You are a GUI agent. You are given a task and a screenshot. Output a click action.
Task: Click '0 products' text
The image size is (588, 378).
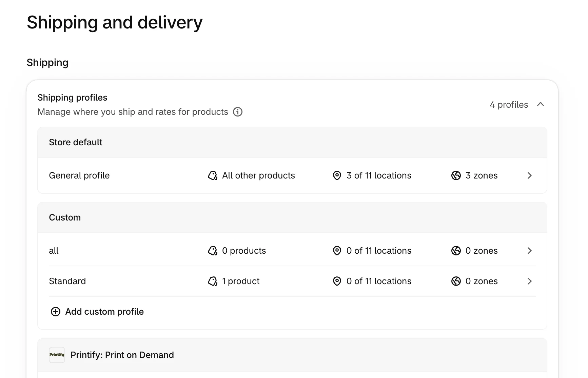point(244,251)
